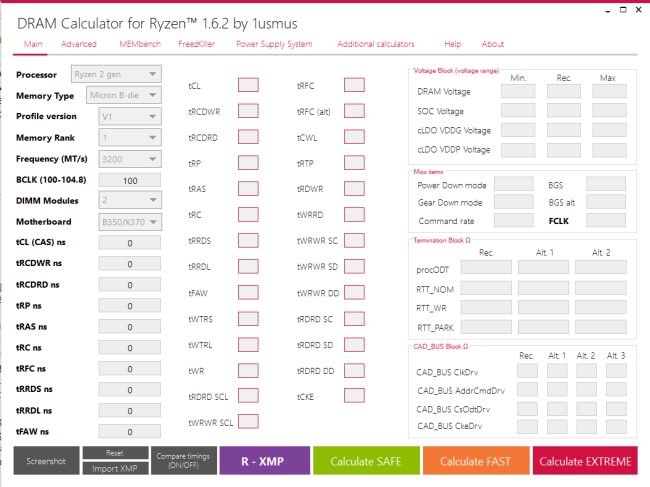The image size is (650, 487).
Task: Click the tFAW ns input field
Action: [x=130, y=431]
